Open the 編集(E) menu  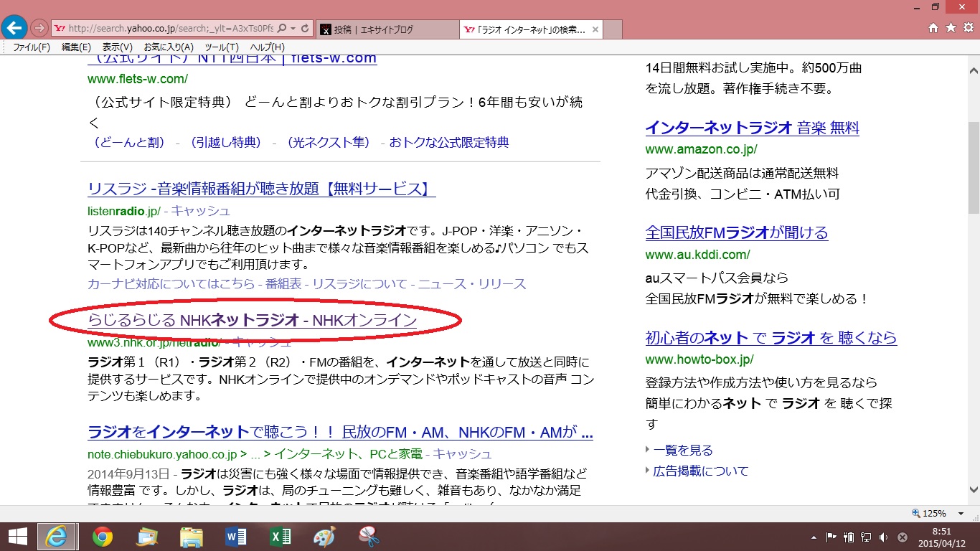coord(76,47)
